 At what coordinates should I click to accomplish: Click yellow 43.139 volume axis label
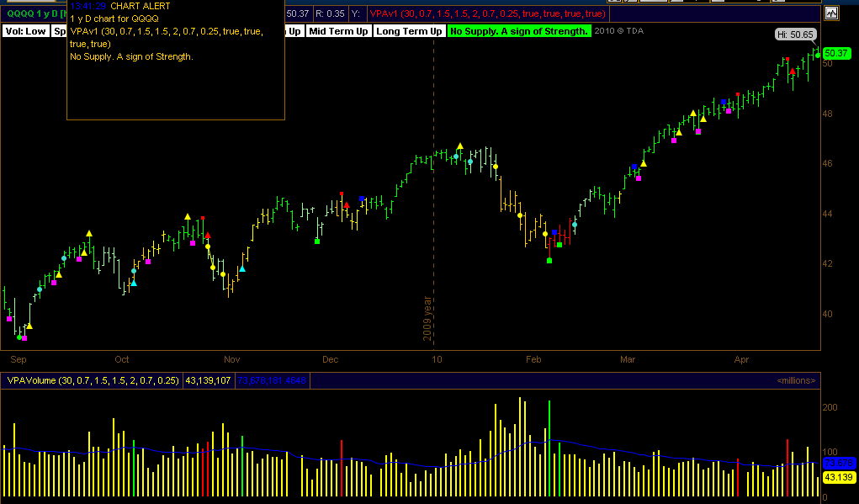click(838, 476)
